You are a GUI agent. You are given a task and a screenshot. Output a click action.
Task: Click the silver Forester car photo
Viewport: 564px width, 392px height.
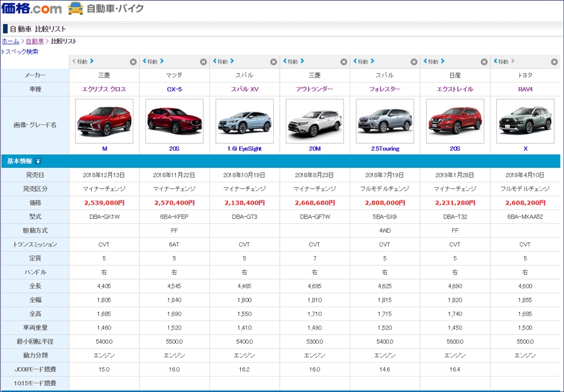(385, 121)
